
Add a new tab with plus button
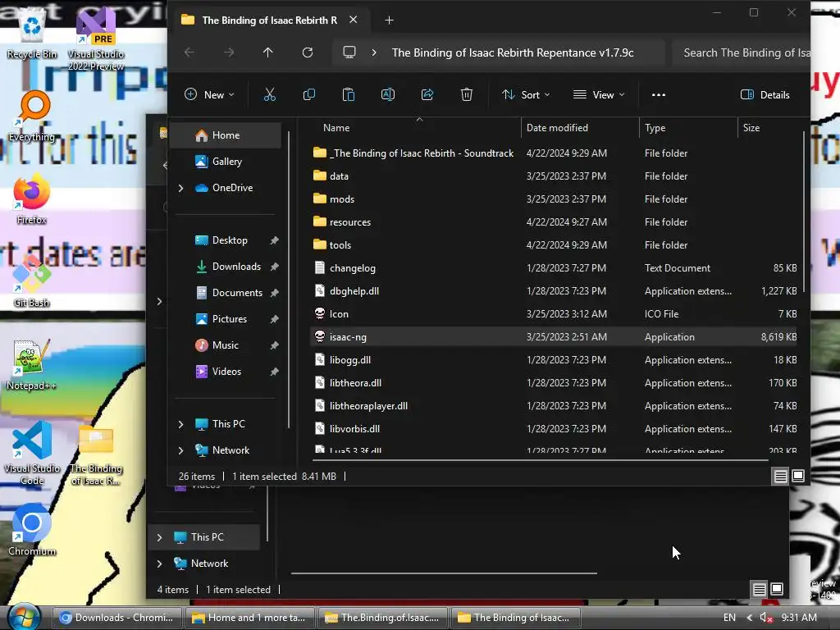[x=390, y=21]
